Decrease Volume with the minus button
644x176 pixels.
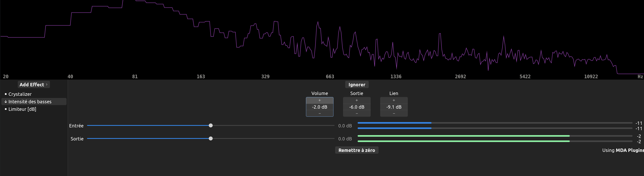[x=320, y=114]
